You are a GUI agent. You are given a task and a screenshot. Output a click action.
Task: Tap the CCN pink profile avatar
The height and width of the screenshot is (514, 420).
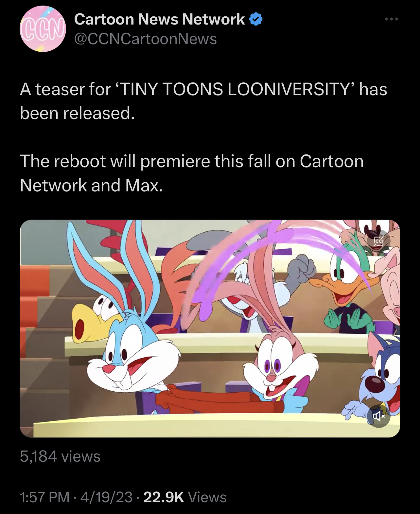pyautogui.click(x=43, y=29)
